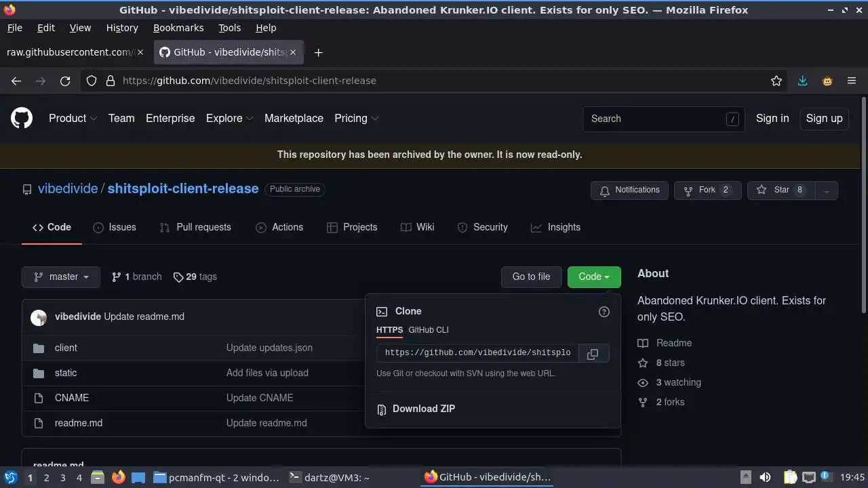The width and height of the screenshot is (868, 488).
Task: Fork the repository with Fork button
Action: [707, 190]
